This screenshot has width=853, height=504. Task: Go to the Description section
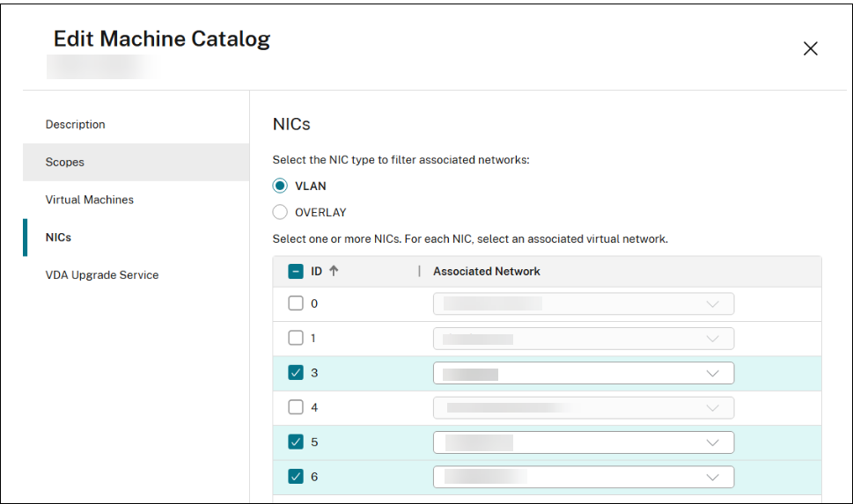[76, 124]
